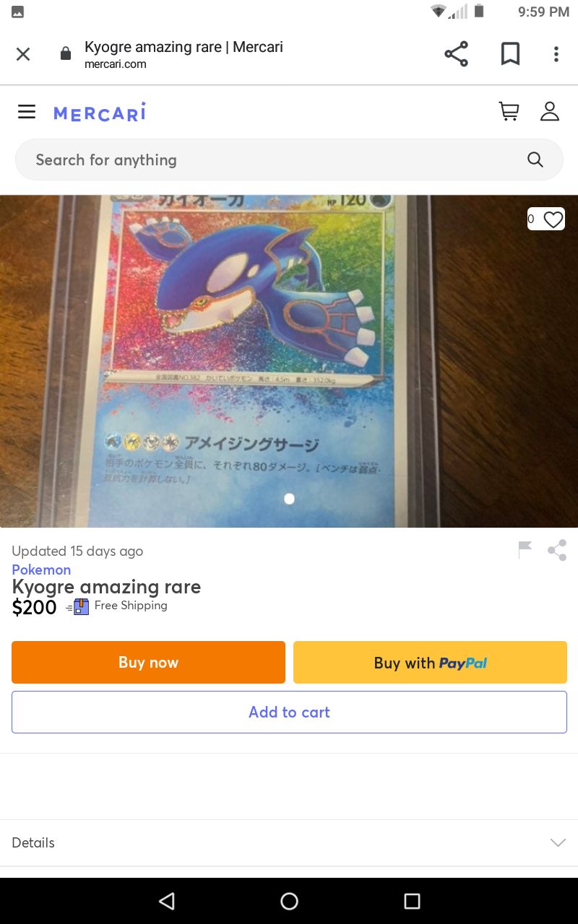Tap the search magnifier icon
Image resolution: width=578 pixels, height=924 pixels.
(x=535, y=160)
